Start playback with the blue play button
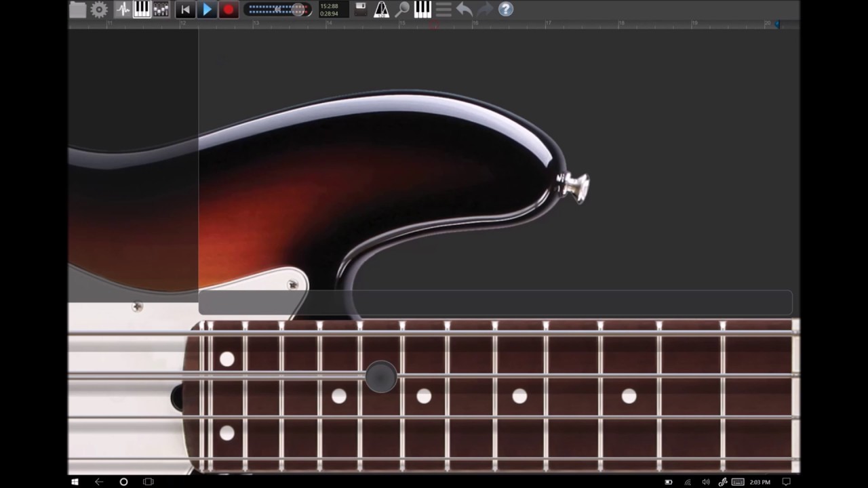Viewport: 868px width, 488px height. 207,9
